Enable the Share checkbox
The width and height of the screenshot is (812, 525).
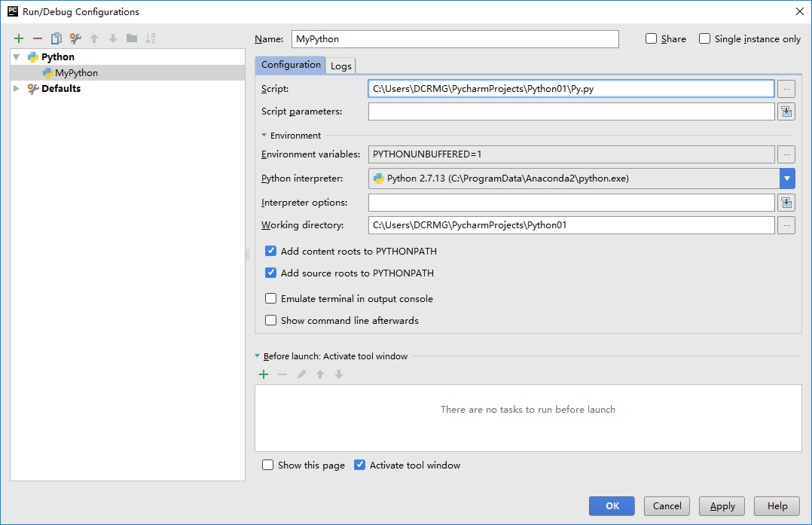[651, 39]
